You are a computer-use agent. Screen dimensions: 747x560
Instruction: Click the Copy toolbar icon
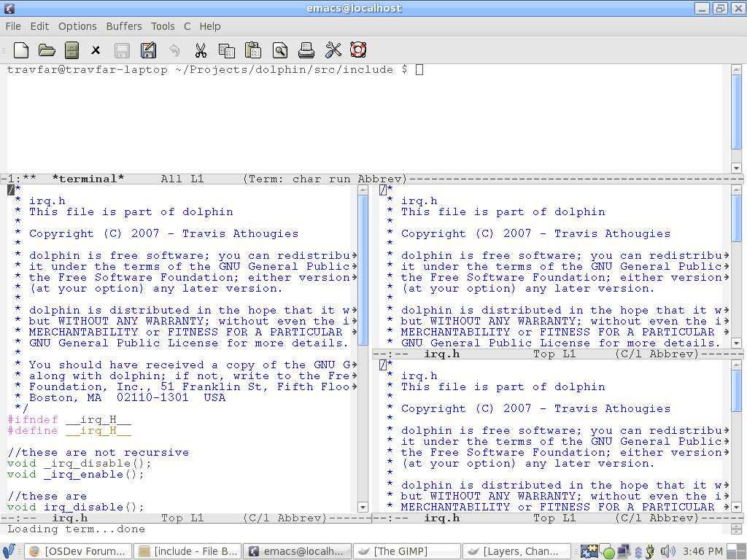(226, 50)
